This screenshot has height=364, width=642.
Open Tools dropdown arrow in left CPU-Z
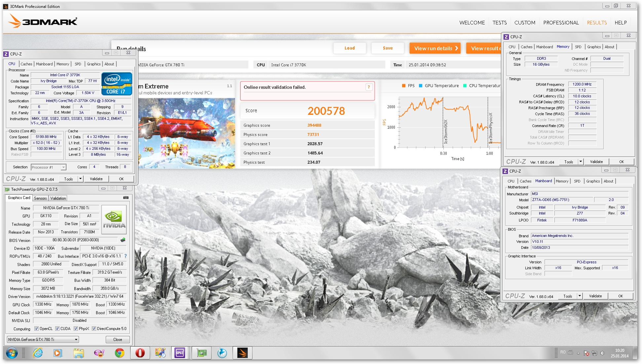[x=80, y=179]
